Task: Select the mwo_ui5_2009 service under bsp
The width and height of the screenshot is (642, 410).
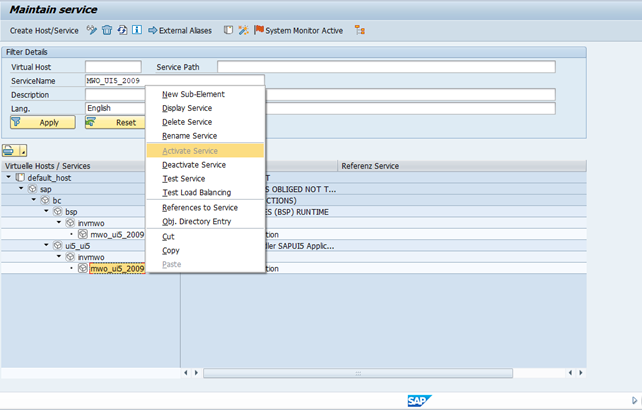Action: click(116, 235)
